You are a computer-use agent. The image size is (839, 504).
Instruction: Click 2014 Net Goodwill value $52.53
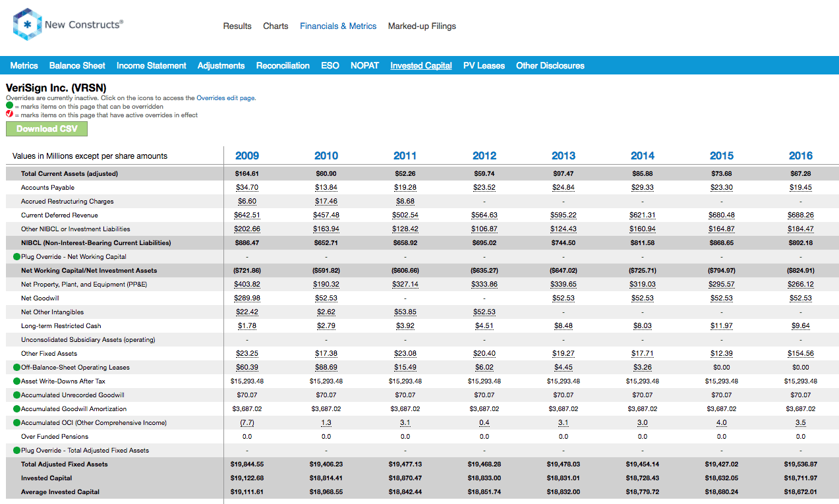pos(643,298)
